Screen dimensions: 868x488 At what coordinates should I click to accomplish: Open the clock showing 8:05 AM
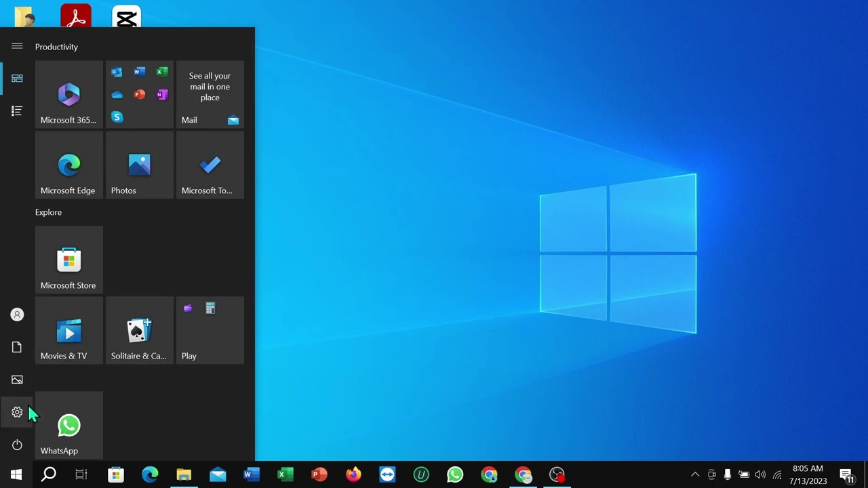tap(808, 474)
